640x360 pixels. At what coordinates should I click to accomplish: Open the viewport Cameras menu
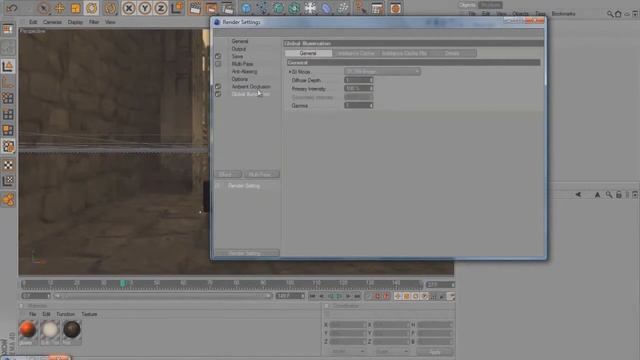point(53,22)
